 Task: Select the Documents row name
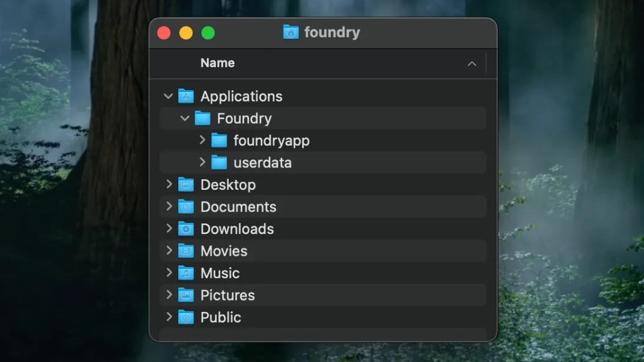point(238,207)
